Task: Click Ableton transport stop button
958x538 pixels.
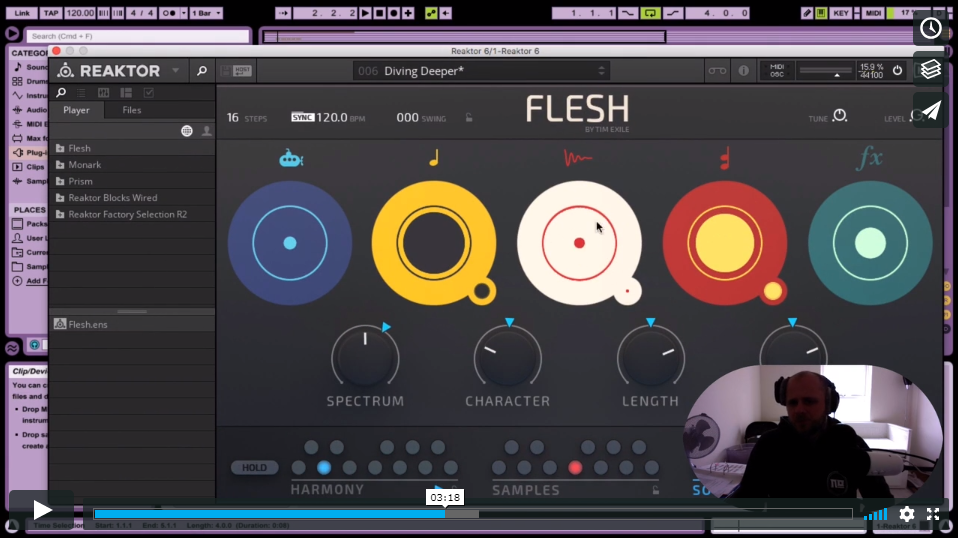Action: click(x=379, y=13)
